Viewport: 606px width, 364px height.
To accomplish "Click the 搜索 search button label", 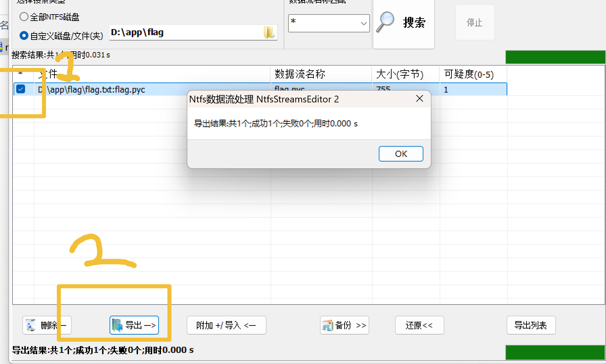I will 414,23.
